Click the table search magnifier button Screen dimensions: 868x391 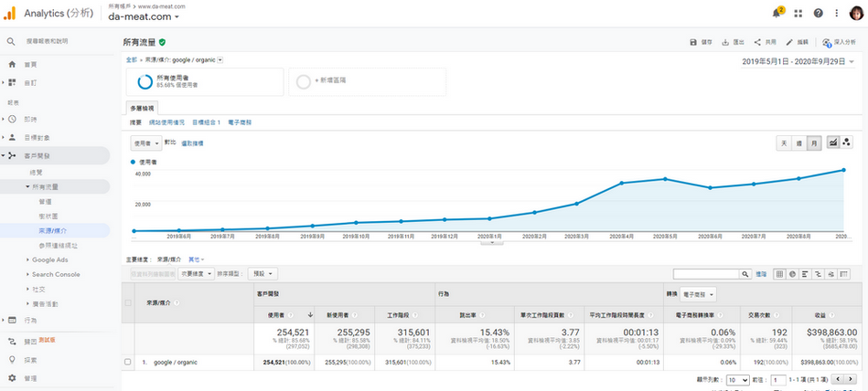[745, 274]
